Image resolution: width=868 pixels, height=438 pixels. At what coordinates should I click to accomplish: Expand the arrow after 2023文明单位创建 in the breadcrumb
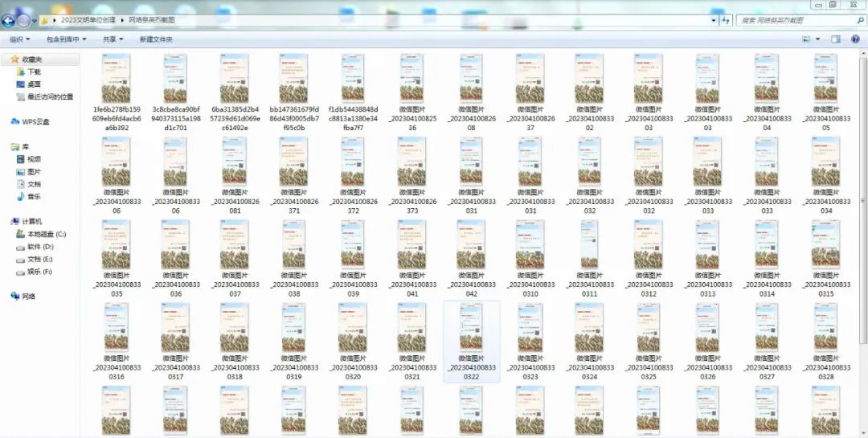[x=122, y=20]
